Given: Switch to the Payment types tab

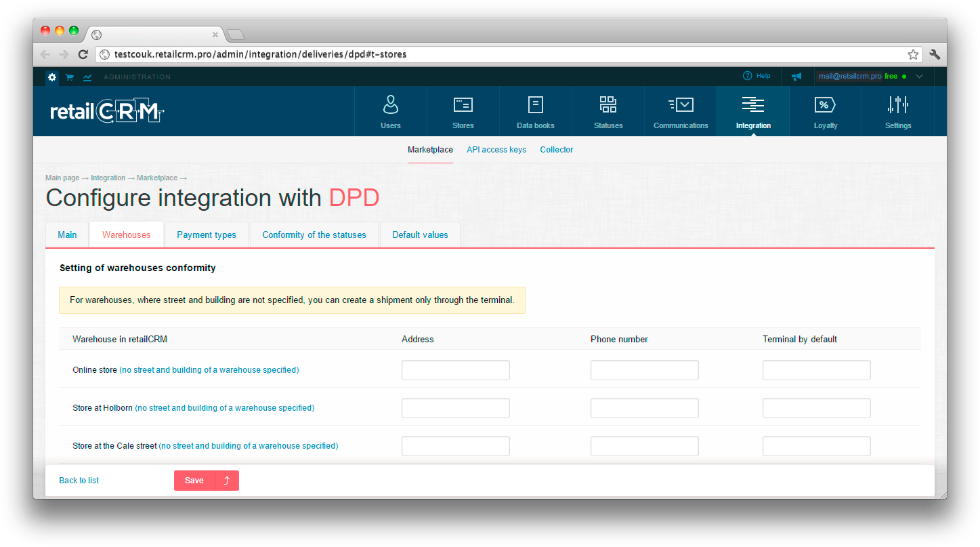Looking at the screenshot, I should (x=207, y=235).
